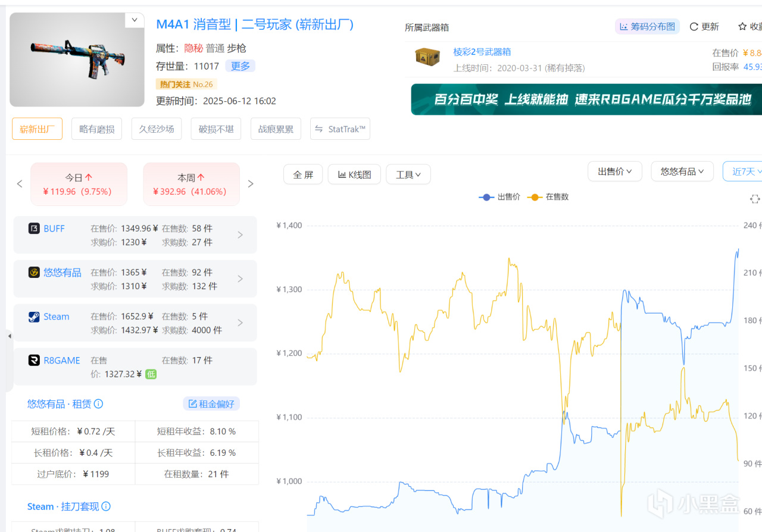Refresh data with the 更新 icon
This screenshot has height=532, width=762.
tap(694, 27)
